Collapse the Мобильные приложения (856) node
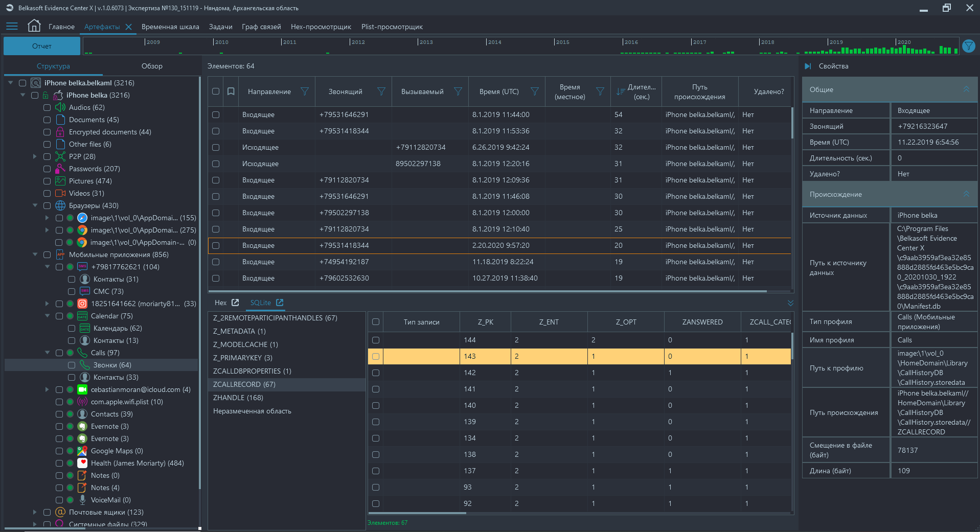The image size is (980, 532). [x=35, y=255]
